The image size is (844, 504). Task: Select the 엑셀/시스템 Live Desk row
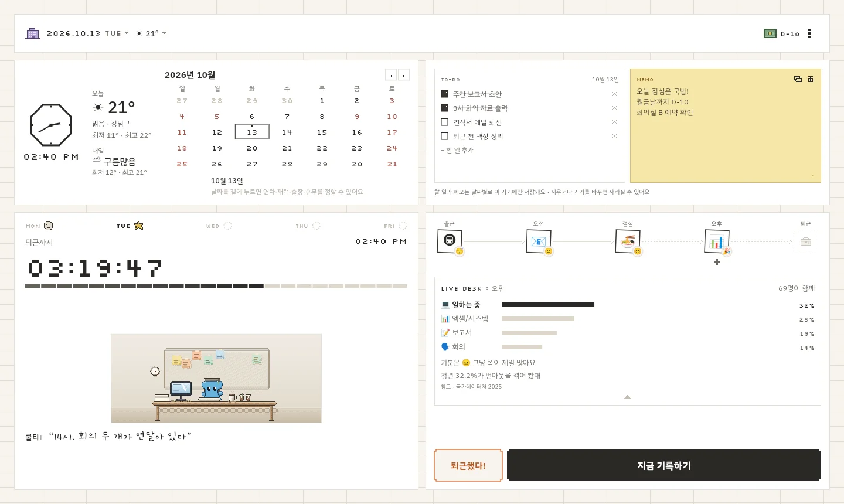(627, 319)
